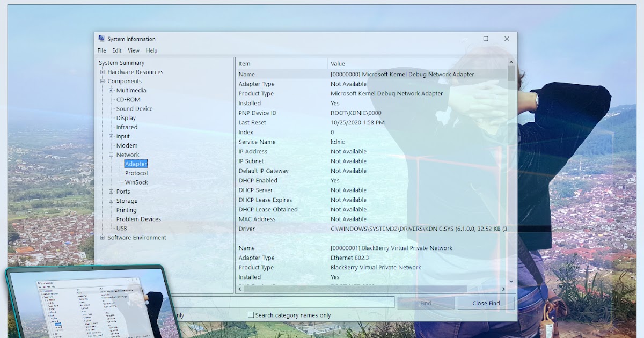This screenshot has height=338, width=644.
Task: Open the File menu
Action: [101, 50]
